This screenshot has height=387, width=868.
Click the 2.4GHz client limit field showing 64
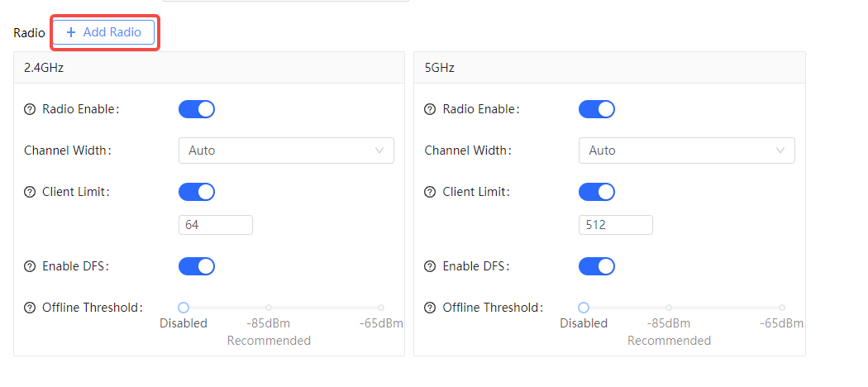215,225
